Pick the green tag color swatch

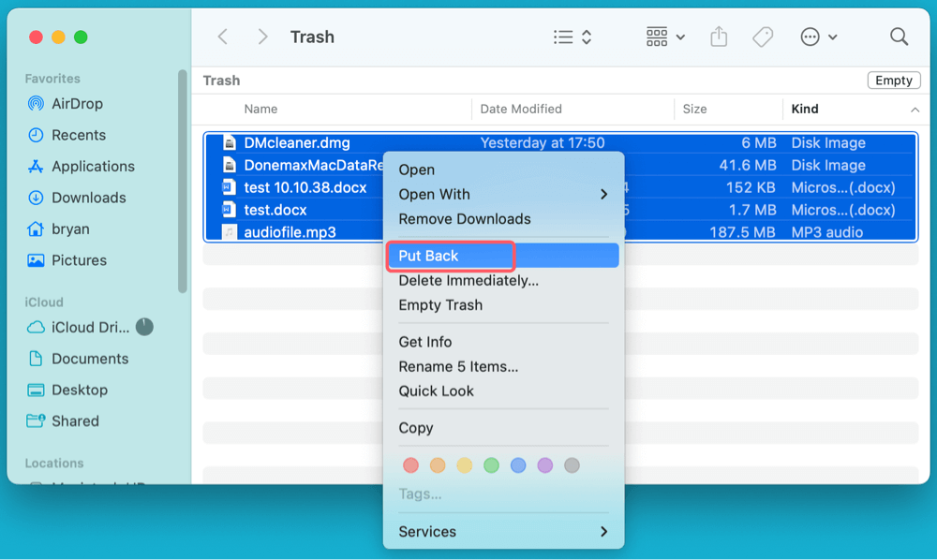(x=491, y=464)
